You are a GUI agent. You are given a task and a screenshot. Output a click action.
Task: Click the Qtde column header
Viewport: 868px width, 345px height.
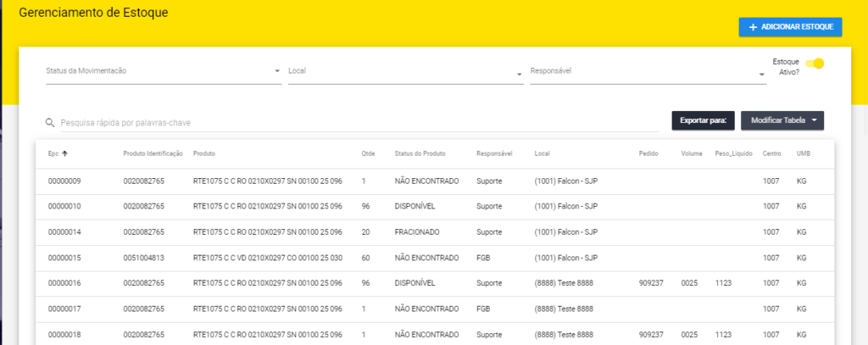click(x=370, y=153)
